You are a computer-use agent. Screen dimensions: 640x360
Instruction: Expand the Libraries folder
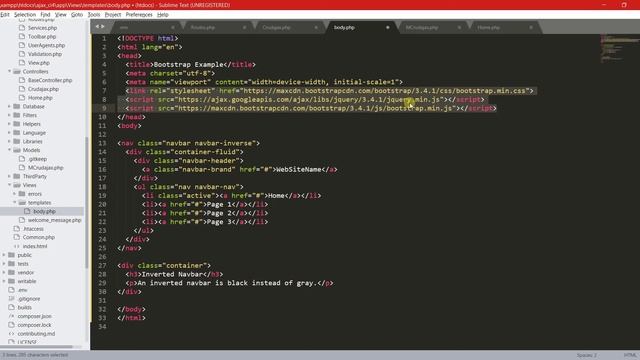[x=9, y=141]
